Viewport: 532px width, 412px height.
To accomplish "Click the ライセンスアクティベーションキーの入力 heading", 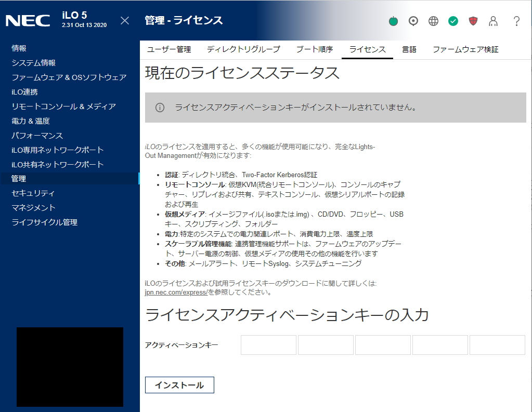I will tap(287, 315).
